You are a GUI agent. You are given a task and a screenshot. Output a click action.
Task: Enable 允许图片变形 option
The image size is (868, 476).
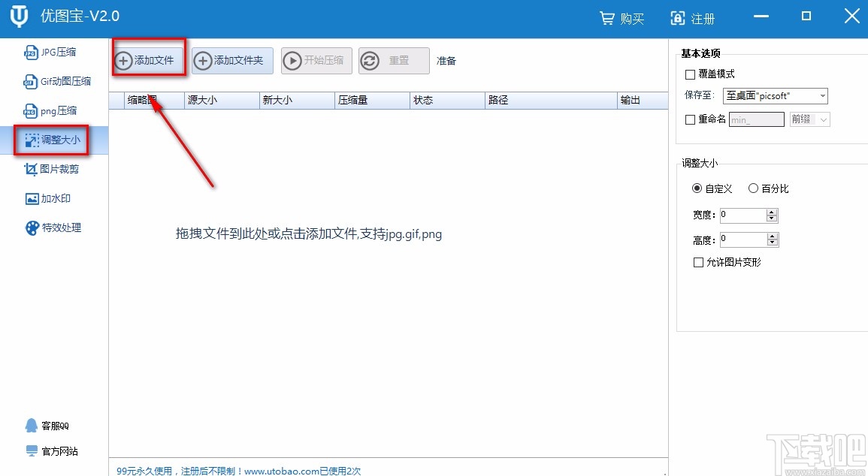(x=697, y=262)
